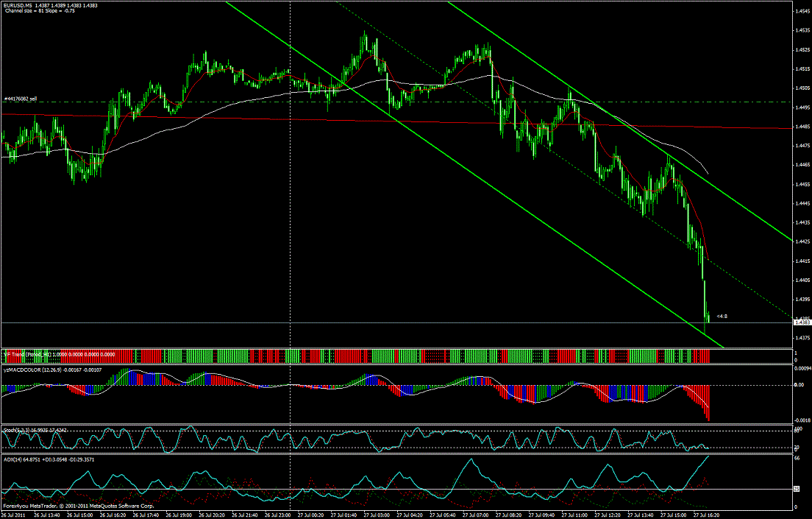812x519 pixels.
Task: Click the 1.4445 price scale label
Action: [x=802, y=203]
